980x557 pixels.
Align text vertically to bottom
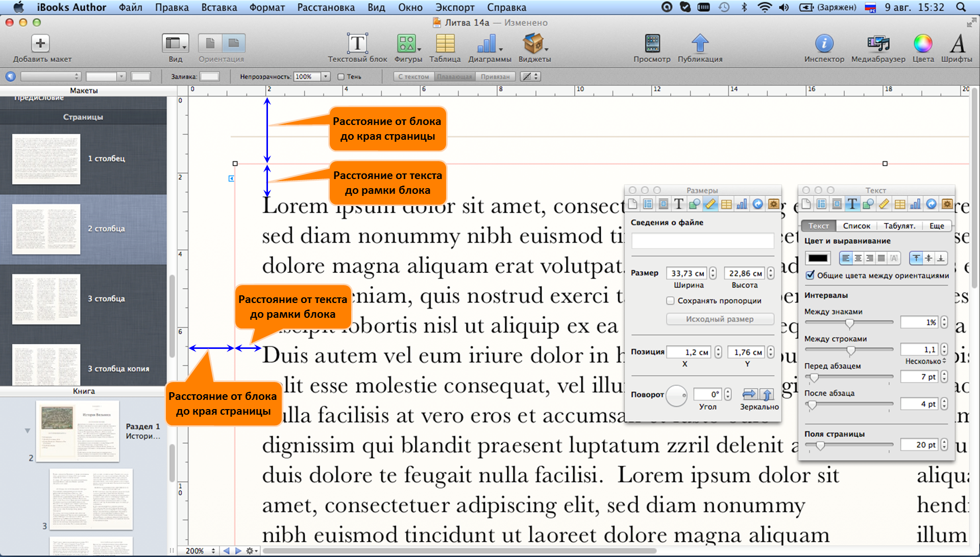click(941, 258)
